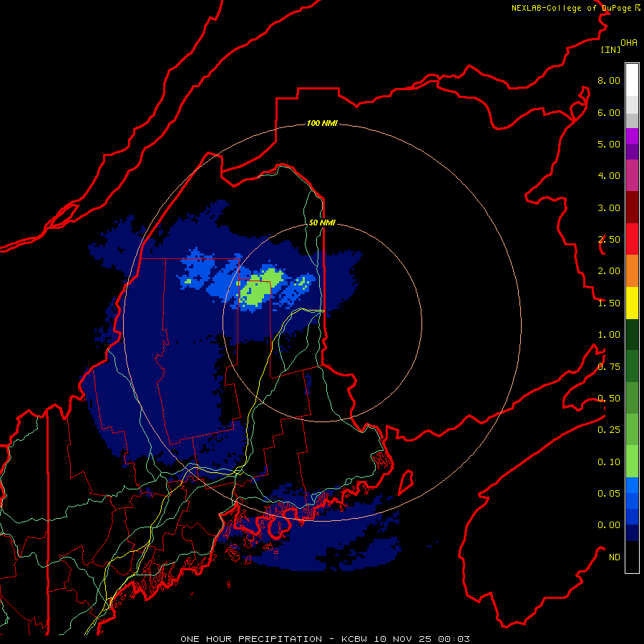Image resolution: width=644 pixels, height=644 pixels.
Task: Click the 8.00 legend value
Action: (x=609, y=80)
